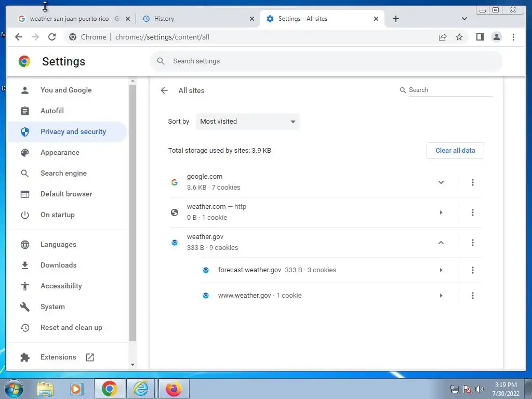Open Internet Explorer from taskbar
Image resolution: width=532 pixels, height=399 pixels.
[140, 389]
